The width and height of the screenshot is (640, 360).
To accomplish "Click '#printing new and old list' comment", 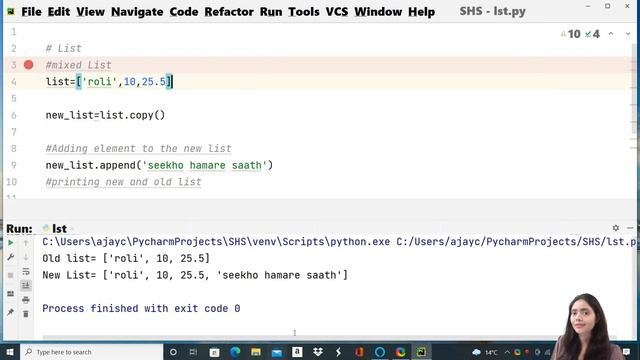I will pos(123,182).
